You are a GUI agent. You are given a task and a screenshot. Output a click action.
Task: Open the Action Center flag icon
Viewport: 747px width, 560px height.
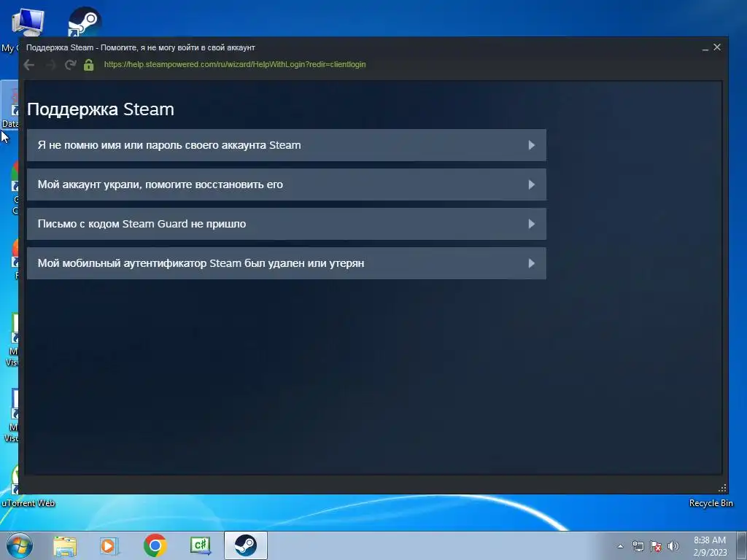pos(656,546)
